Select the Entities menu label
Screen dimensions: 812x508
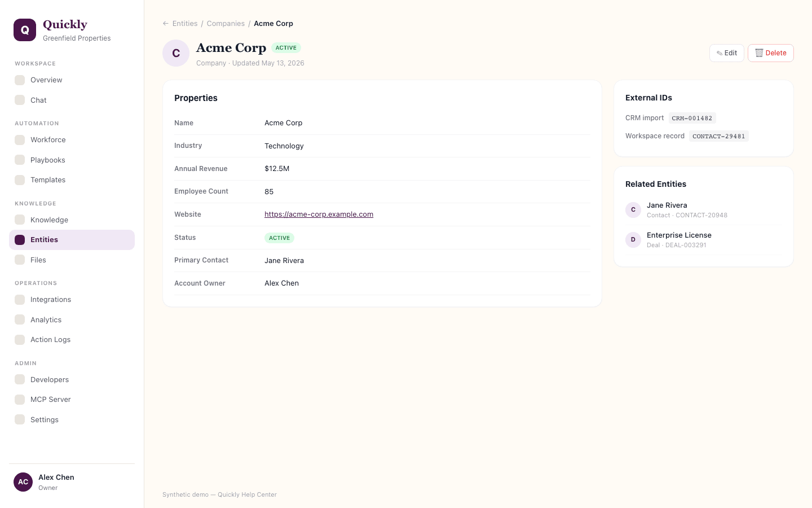tap(44, 240)
